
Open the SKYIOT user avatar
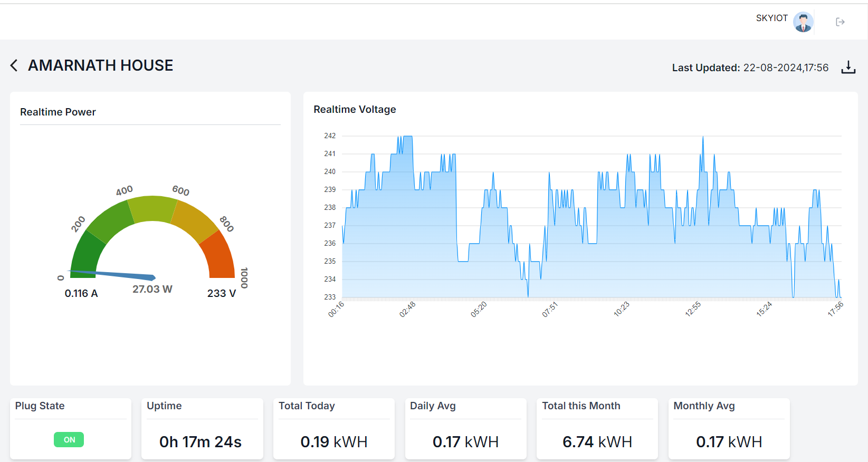803,22
